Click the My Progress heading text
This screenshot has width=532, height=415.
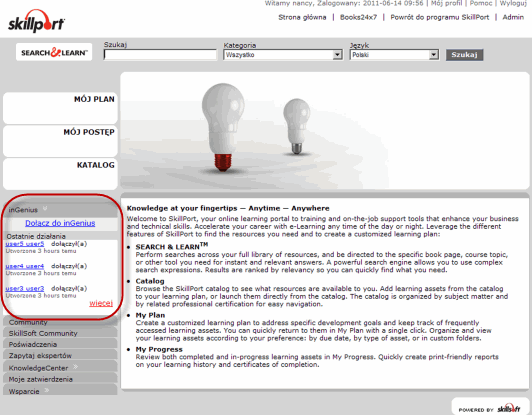159,349
